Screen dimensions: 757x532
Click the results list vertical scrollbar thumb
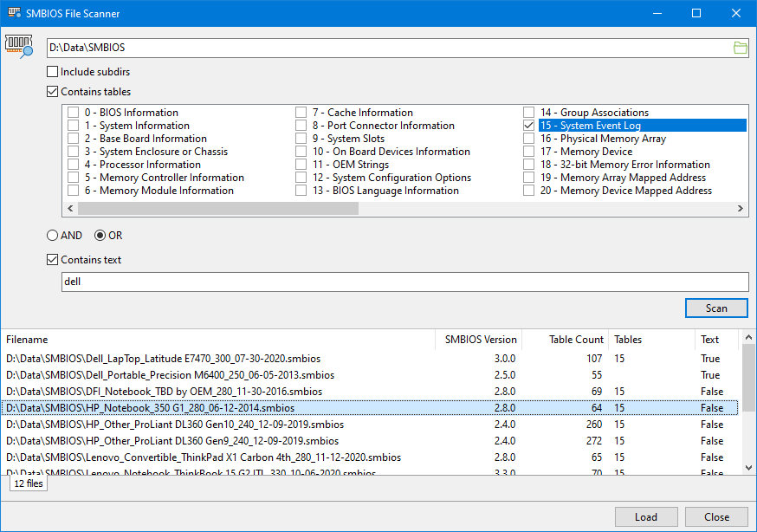click(749, 378)
